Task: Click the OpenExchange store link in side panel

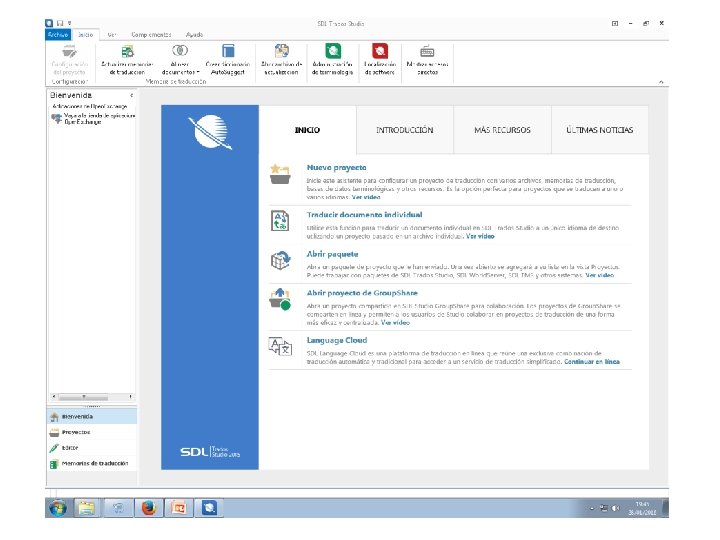Action: pos(99,119)
